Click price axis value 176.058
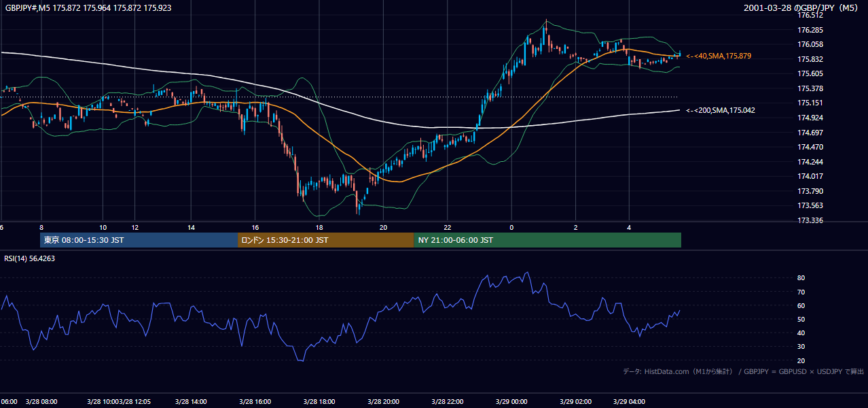868x408 pixels. (x=810, y=44)
